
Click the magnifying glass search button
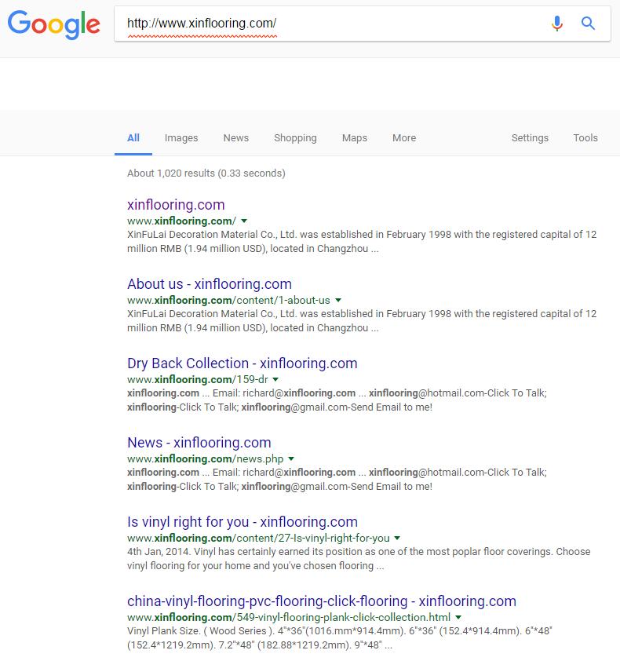588,24
